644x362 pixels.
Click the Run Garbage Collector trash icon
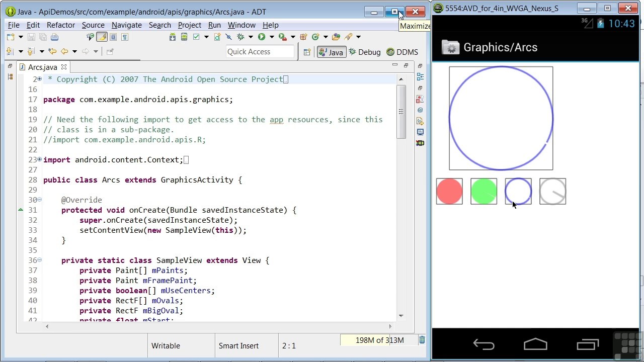tap(422, 340)
